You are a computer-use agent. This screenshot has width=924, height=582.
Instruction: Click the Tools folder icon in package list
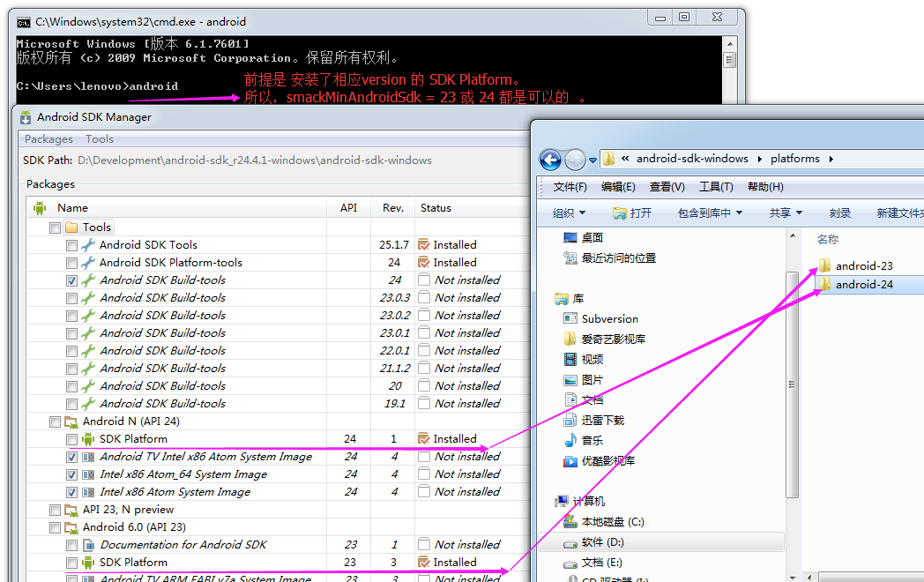pyautogui.click(x=71, y=227)
